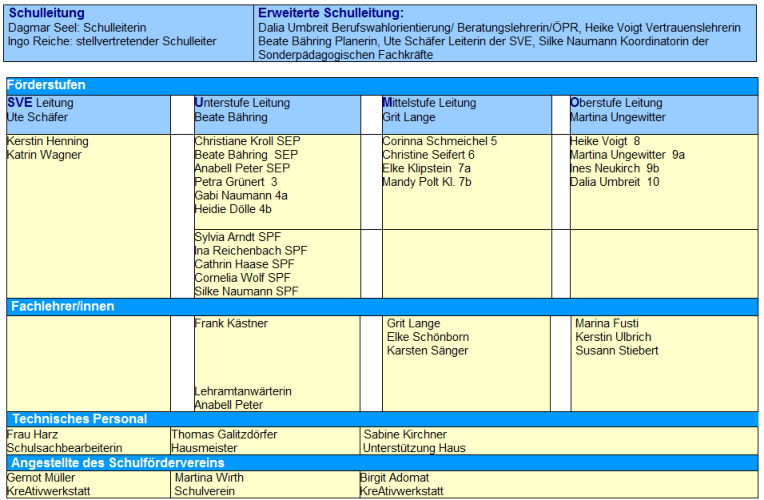Click the "SVE Leitung" column header
This screenshot has width=764, height=500.
point(40,103)
